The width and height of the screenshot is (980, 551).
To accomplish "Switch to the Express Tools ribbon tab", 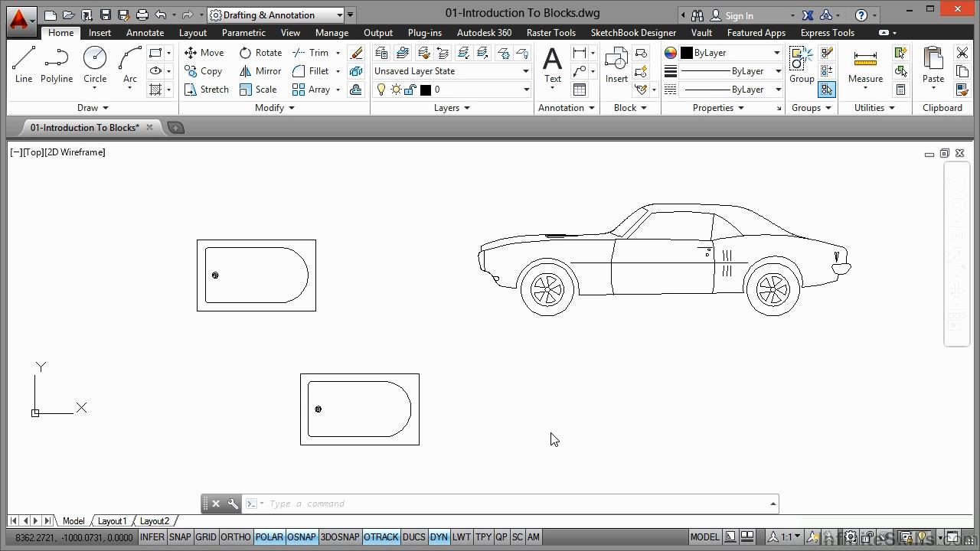I will (828, 33).
